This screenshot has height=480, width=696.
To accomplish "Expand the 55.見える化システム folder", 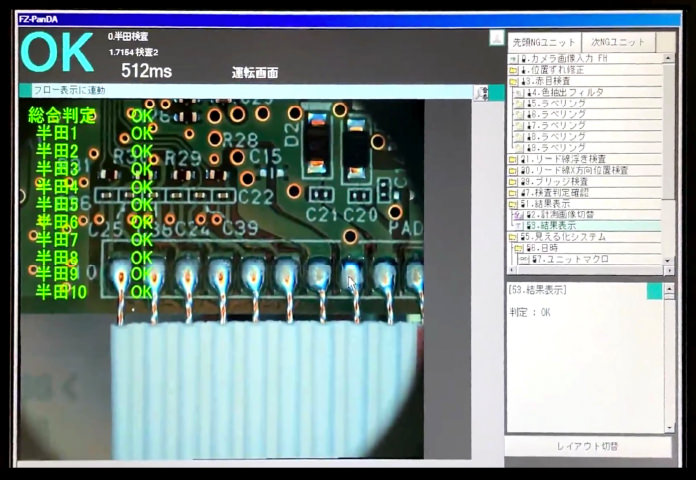I will click(513, 236).
